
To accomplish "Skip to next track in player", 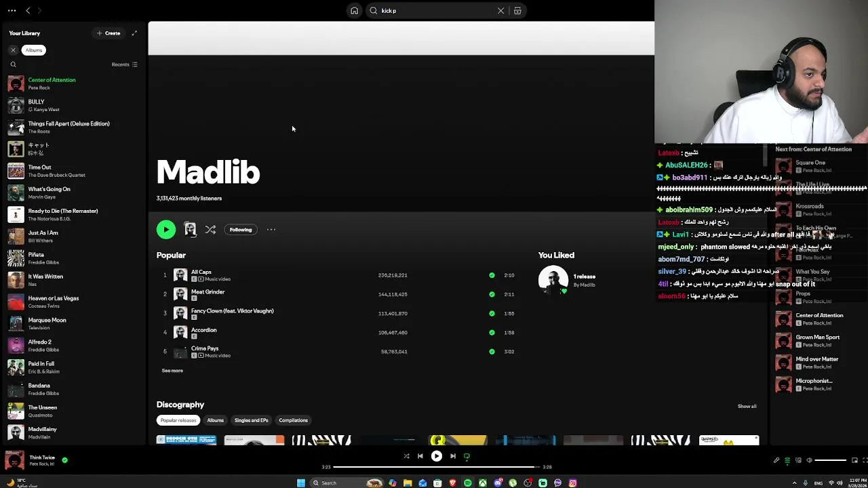I will (x=453, y=456).
